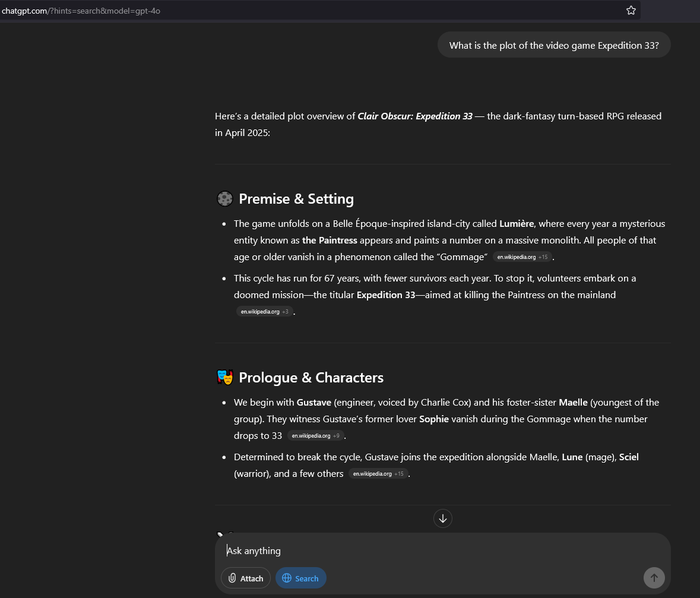Click the bold name Sophie
700x598 pixels.
[x=434, y=419]
